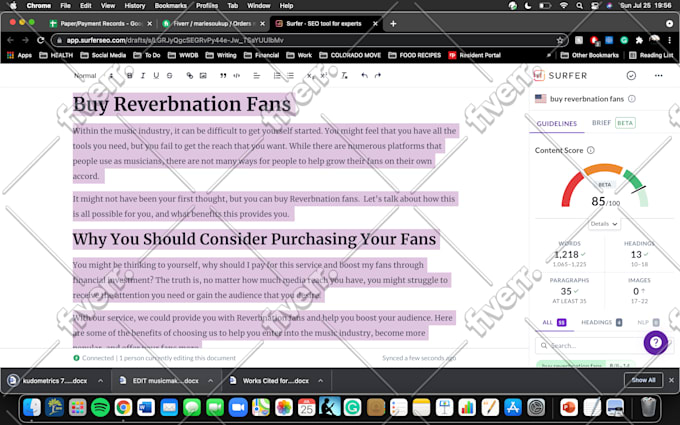Image resolution: width=680 pixels, height=425 pixels.
Task: Select the Headings terms tab
Action: pyautogui.click(x=602, y=322)
